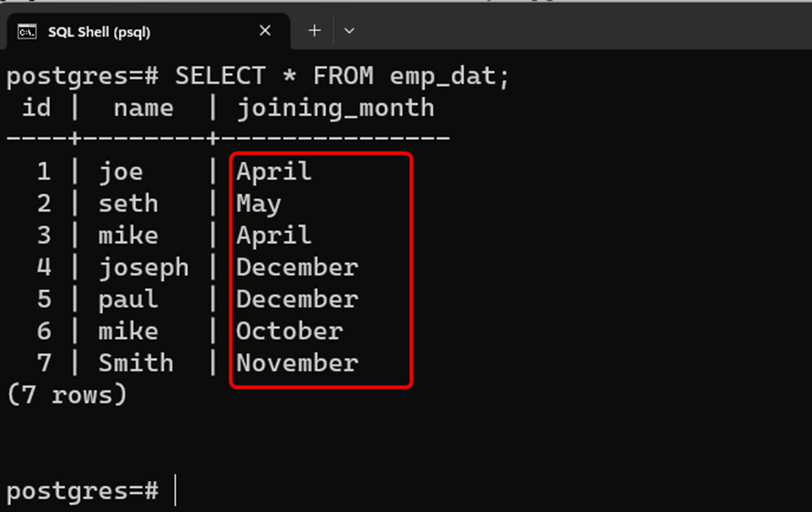This screenshot has height=512, width=812.
Task: Click the name Smith in row 7
Action: (x=136, y=363)
